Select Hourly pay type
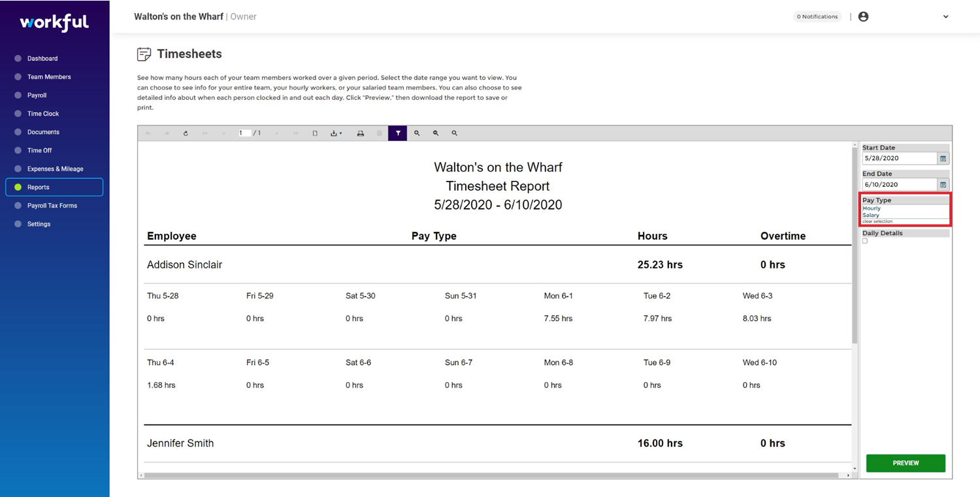 pos(872,208)
